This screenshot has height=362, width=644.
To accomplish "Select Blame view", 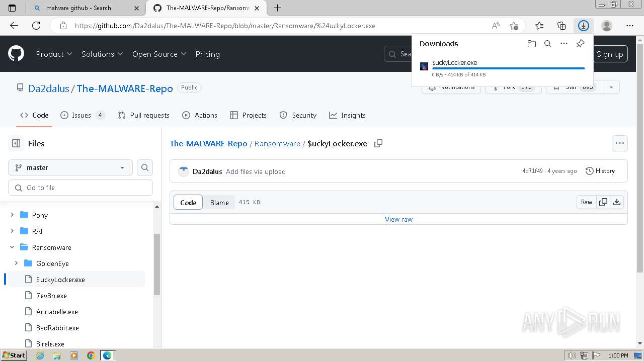I will click(x=219, y=202).
